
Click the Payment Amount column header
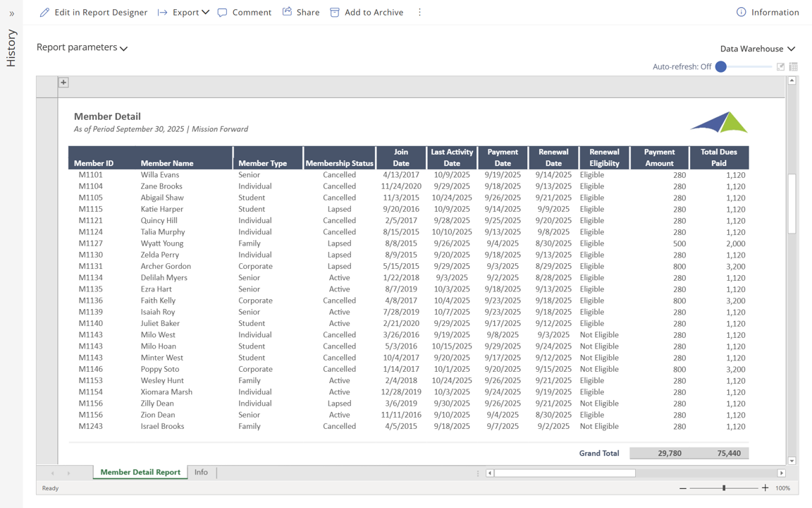[659, 157]
